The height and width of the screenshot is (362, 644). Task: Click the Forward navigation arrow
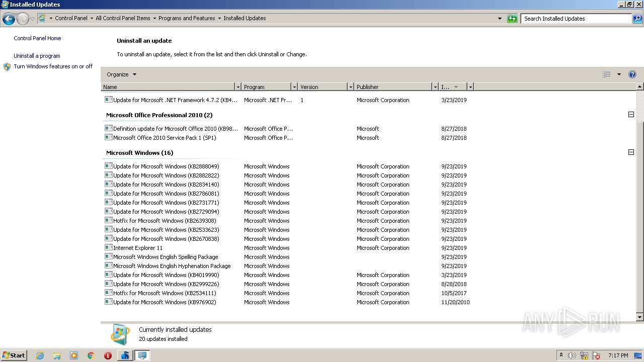tap(23, 19)
